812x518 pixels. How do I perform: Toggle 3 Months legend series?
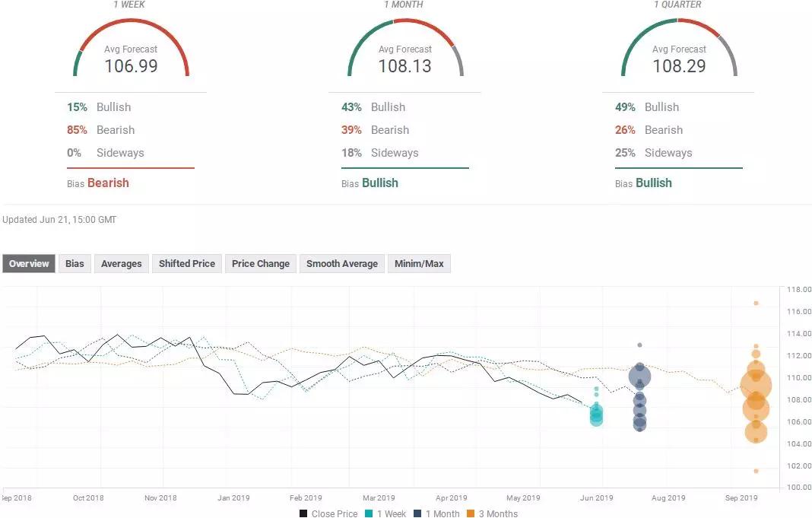pos(494,513)
